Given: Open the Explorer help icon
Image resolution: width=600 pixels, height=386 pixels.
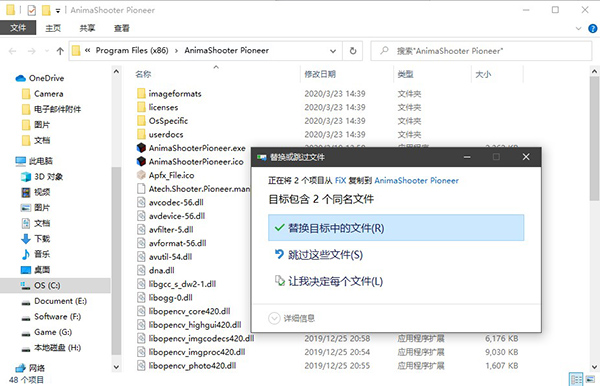Looking at the screenshot, I should click(592, 28).
